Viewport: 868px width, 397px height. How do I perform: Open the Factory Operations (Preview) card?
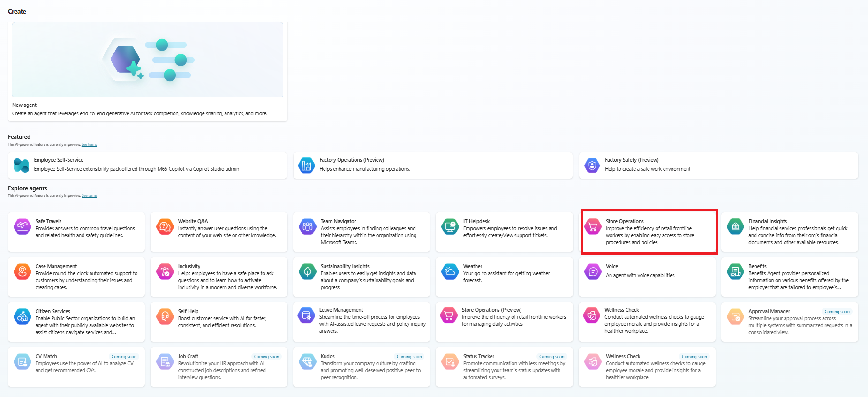pos(432,165)
